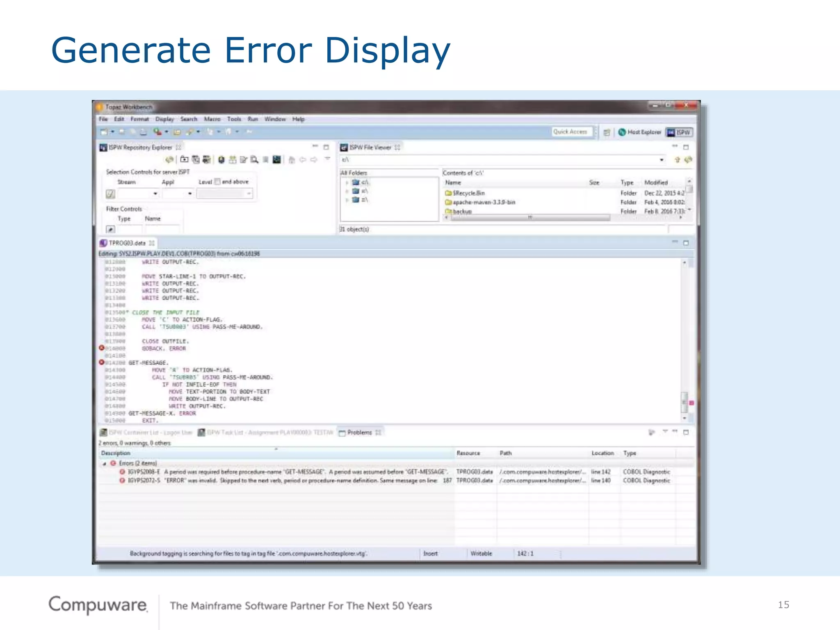This screenshot has height=630, width=840.
Task: Open the Window menu
Action: tap(275, 119)
